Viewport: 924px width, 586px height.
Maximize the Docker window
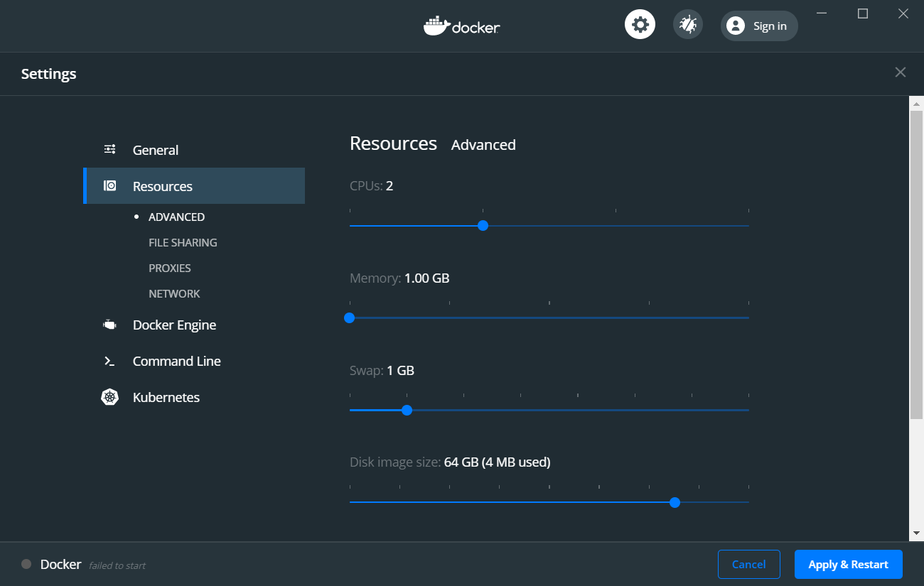[863, 13]
